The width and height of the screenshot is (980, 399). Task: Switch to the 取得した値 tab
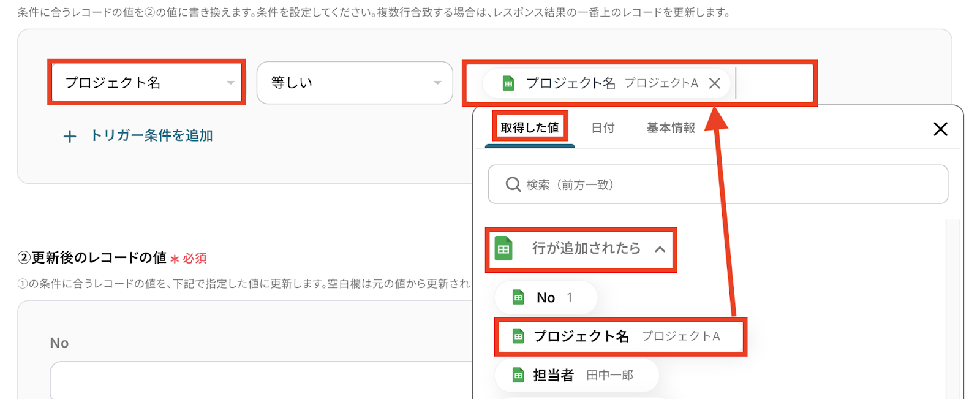pyautogui.click(x=530, y=127)
